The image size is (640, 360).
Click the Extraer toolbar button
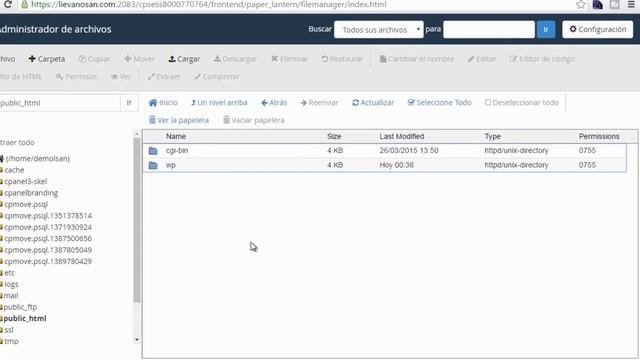click(164, 76)
